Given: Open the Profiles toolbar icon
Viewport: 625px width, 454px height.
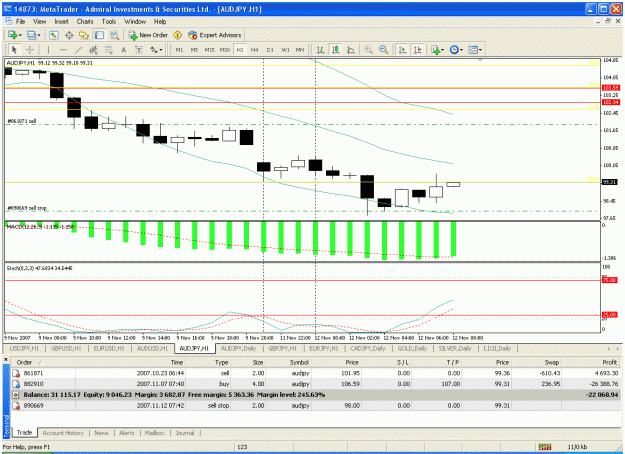Looking at the screenshot, I should point(31,35).
